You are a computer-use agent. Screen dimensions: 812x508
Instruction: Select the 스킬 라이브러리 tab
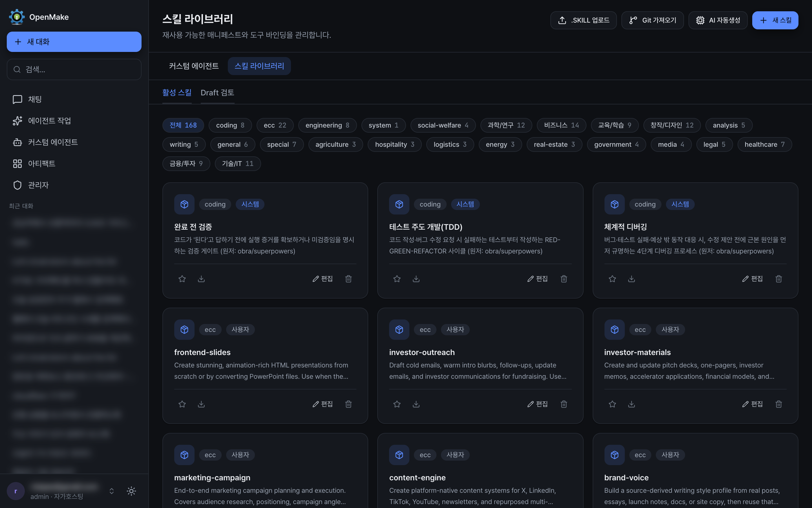coord(259,66)
